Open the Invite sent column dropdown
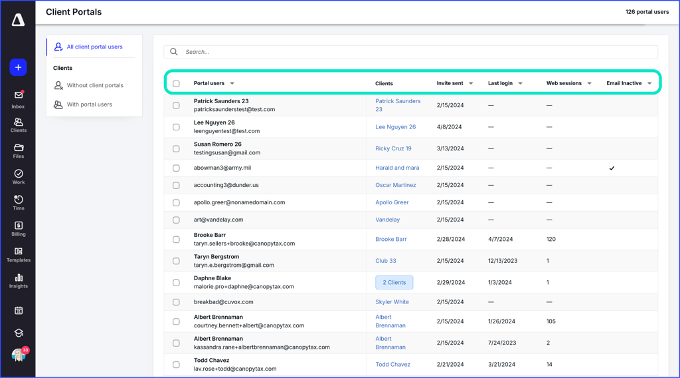The height and width of the screenshot is (378, 680). 471,83
